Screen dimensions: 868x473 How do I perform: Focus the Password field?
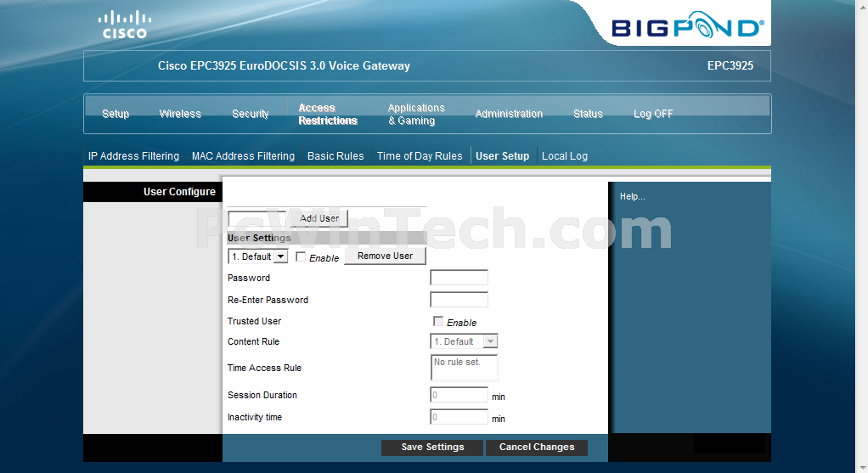(x=459, y=278)
